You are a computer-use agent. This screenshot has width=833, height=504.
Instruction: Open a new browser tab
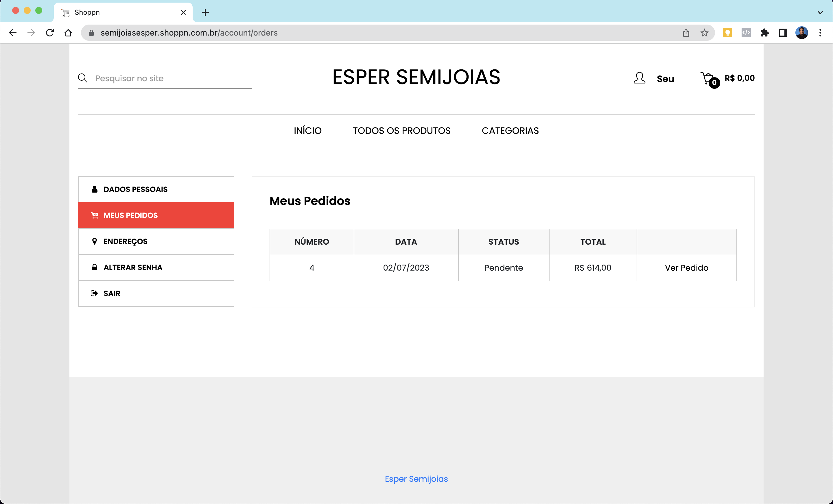(205, 12)
